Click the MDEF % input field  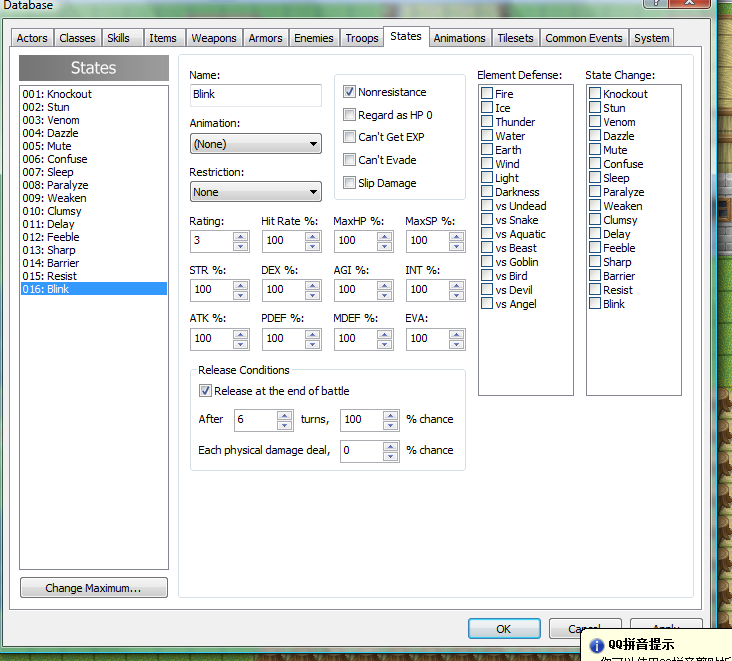355,338
